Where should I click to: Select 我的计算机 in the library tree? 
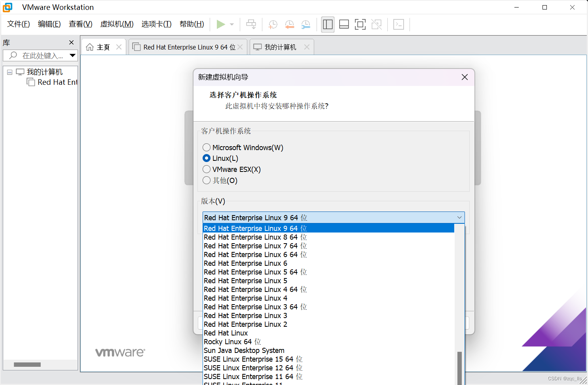(44, 72)
